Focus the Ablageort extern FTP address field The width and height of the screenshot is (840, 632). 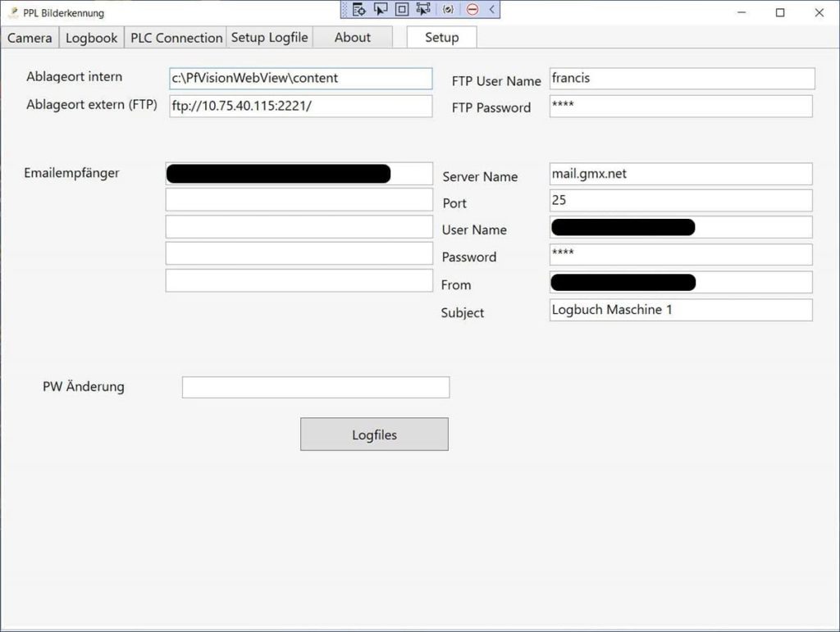tap(300, 107)
